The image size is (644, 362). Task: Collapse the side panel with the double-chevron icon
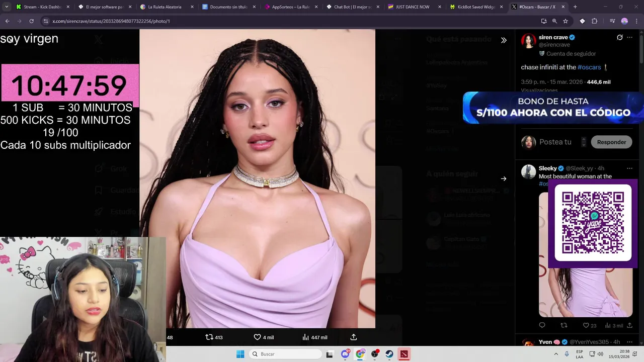click(504, 40)
